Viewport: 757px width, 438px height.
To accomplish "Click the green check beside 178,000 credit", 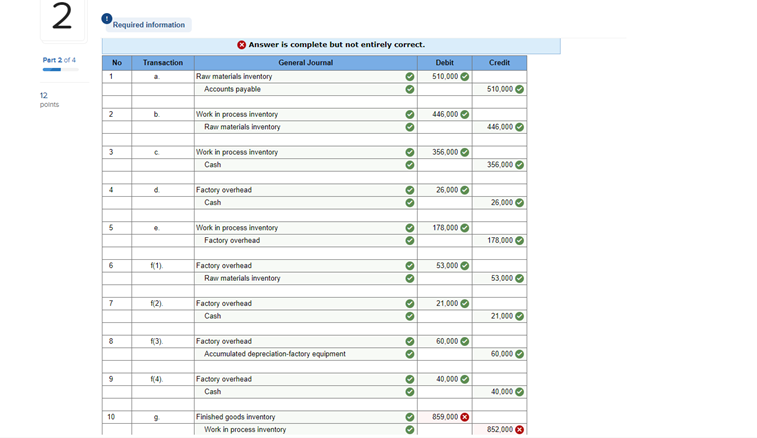I will pyautogui.click(x=519, y=240).
